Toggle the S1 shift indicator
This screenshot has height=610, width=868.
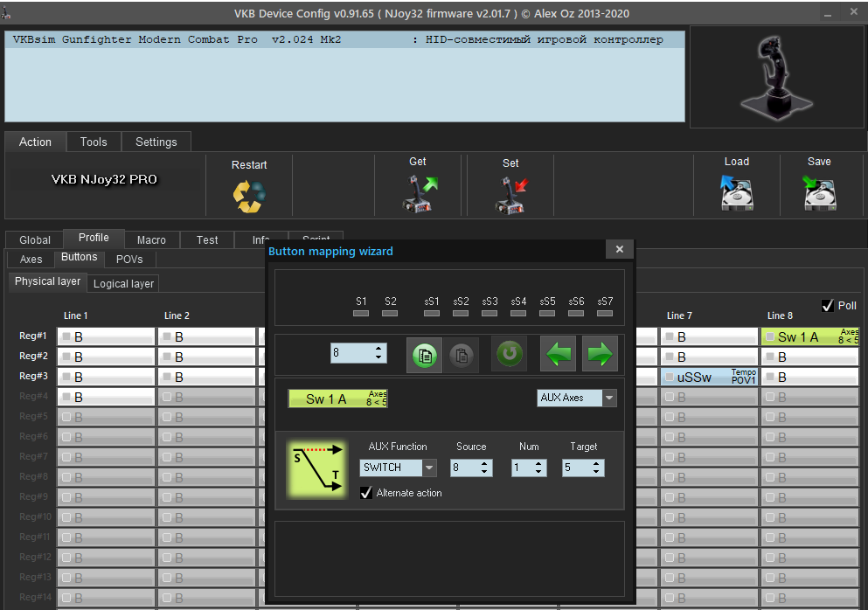[x=361, y=314]
